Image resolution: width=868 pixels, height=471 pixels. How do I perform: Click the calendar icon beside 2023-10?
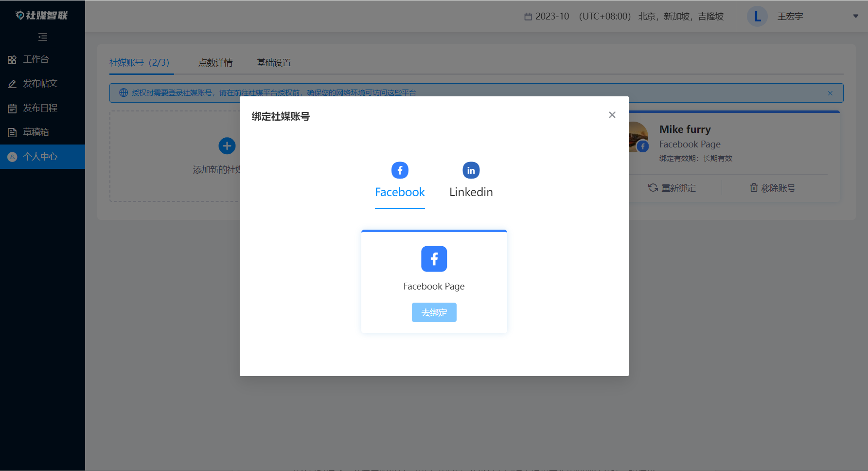tap(528, 16)
